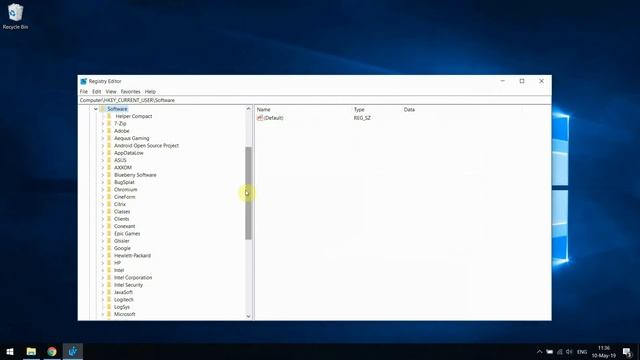Click the Registry Editor taskbar icon
The image size is (640, 360).
coord(73,351)
